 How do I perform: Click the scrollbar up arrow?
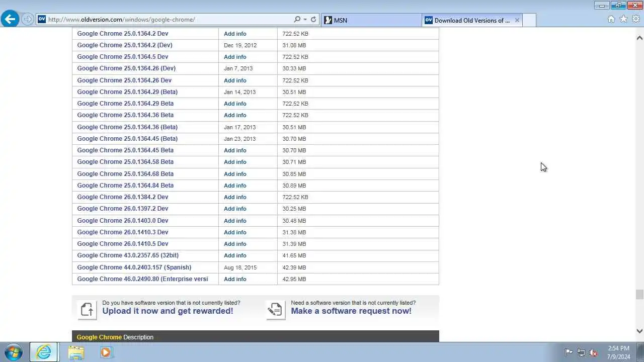639,38
